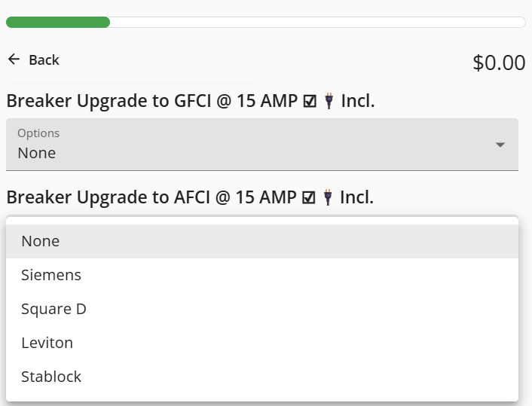Viewport: 532px width, 406px height.
Task: Click the Breaker Upgrade to GFCI heading
Action: coord(151,101)
